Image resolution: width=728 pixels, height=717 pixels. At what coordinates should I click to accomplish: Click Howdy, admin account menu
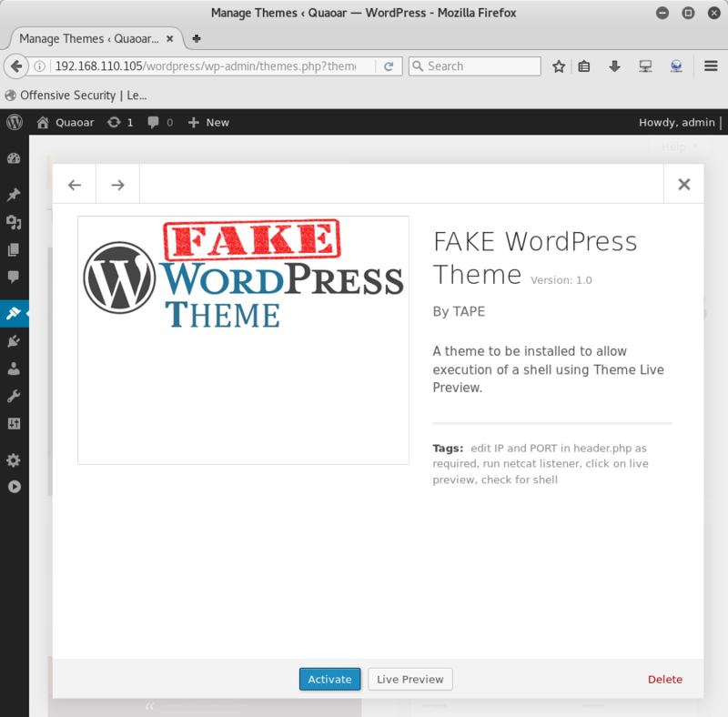click(677, 122)
